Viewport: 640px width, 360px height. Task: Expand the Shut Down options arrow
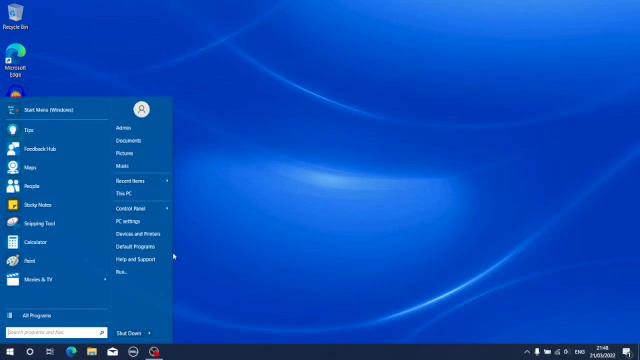(x=149, y=333)
